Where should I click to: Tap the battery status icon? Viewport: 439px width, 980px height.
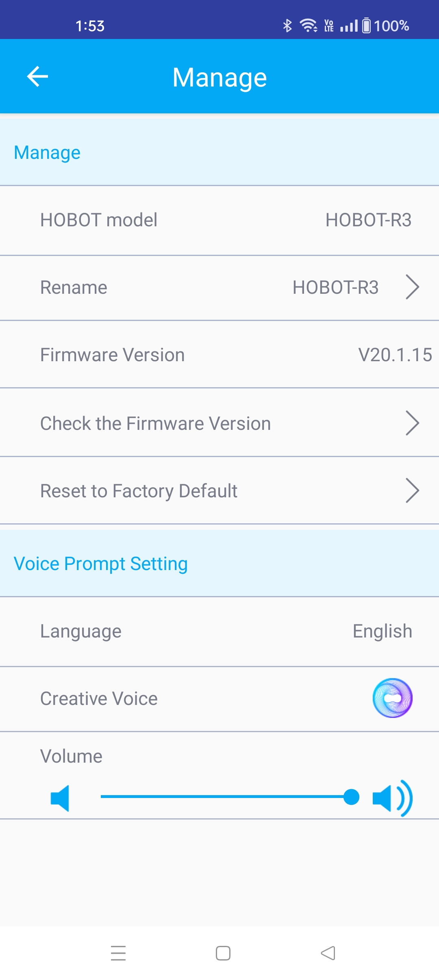coord(366,26)
